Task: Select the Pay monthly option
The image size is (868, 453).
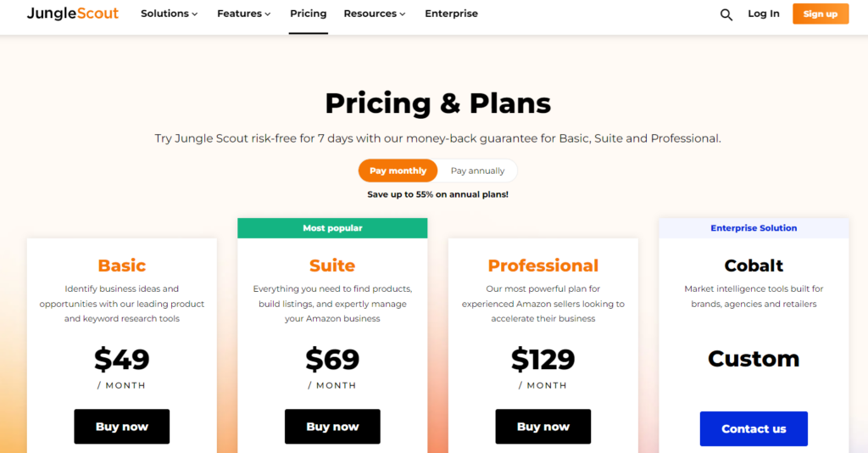Action: click(398, 171)
